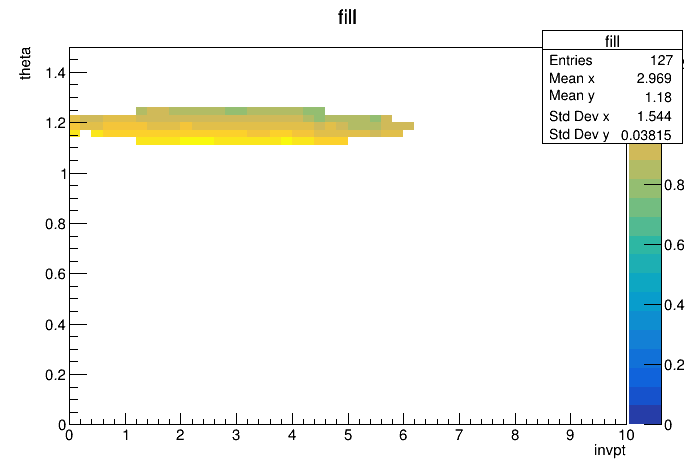Click the 'Entries' label in stats box
This screenshot has width=696, height=472.
(x=570, y=60)
